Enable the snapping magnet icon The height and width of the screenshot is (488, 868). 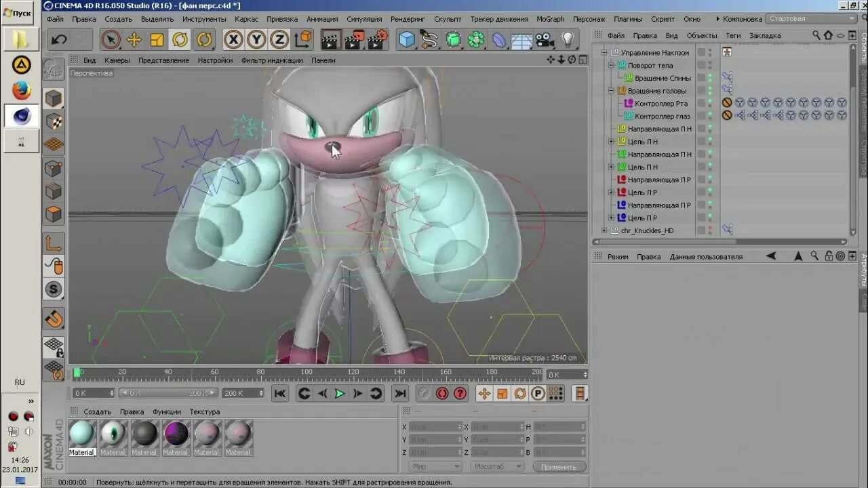tap(54, 319)
